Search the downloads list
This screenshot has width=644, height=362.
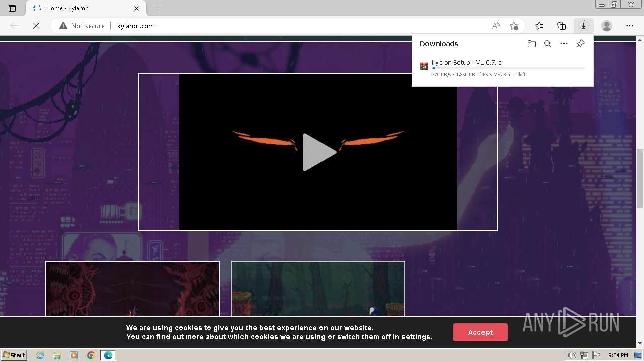click(548, 44)
